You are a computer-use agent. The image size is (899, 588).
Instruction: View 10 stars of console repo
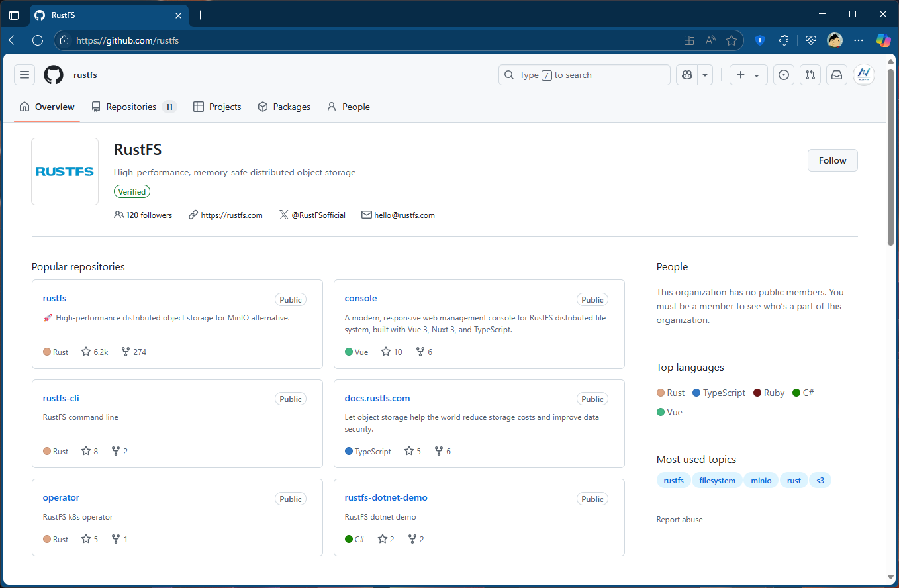(x=392, y=352)
